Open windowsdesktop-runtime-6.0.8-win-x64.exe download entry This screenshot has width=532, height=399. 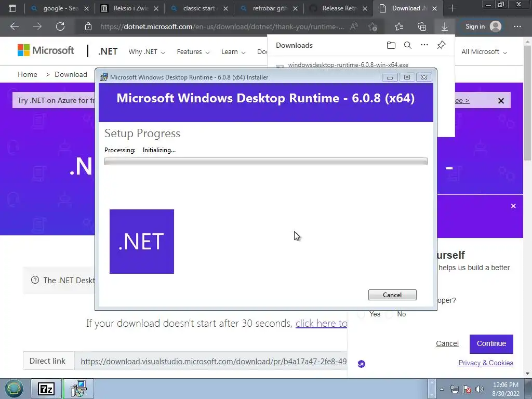[x=348, y=65]
